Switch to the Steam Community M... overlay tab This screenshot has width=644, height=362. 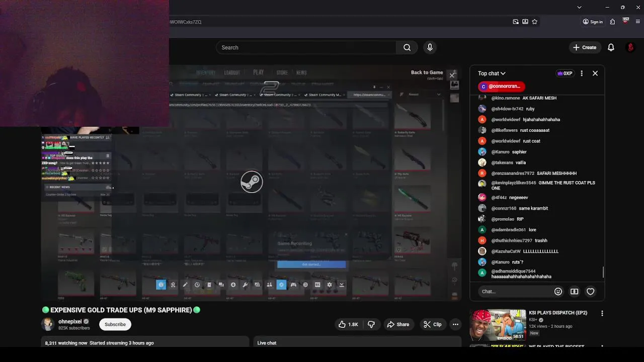325,95
